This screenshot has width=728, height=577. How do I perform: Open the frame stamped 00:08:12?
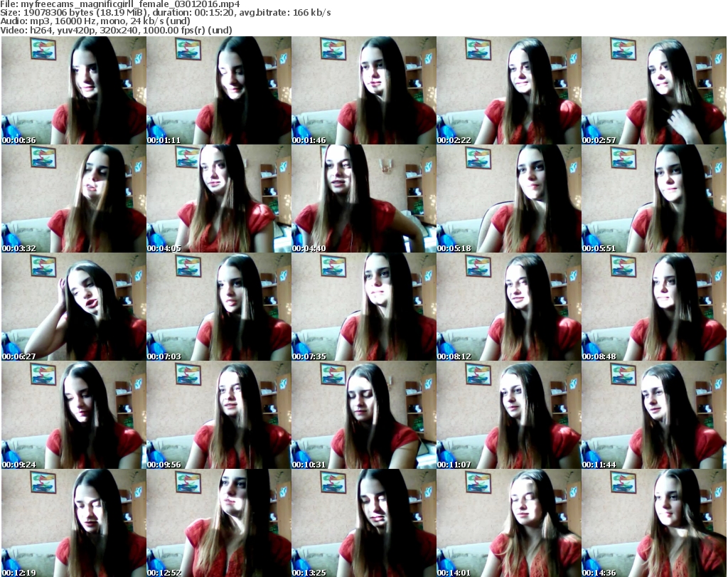(x=509, y=307)
